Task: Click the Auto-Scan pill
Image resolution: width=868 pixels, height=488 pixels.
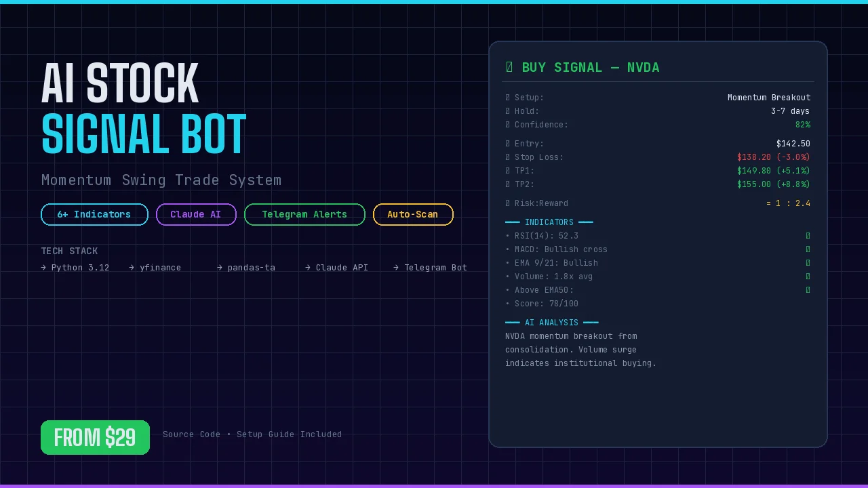Action: 413,214
